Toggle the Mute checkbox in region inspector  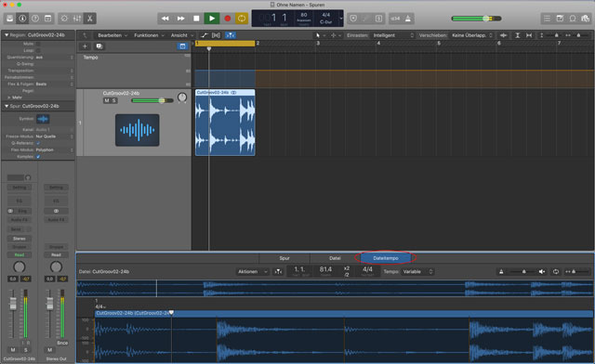pos(38,44)
